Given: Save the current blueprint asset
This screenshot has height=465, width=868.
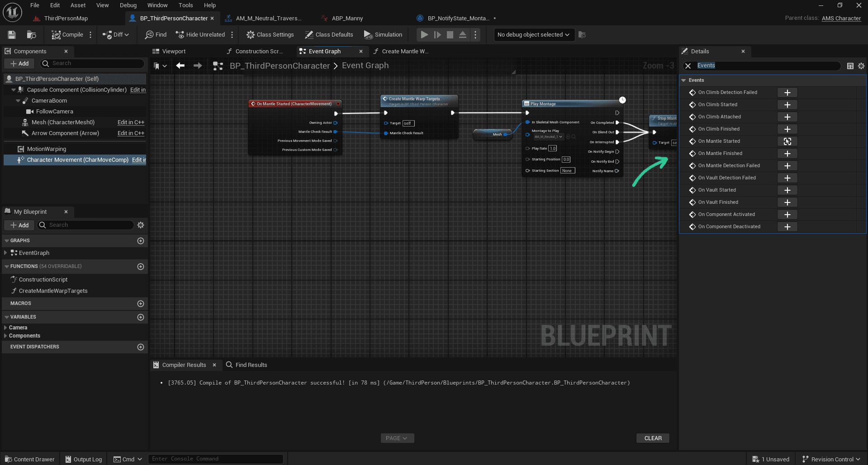Looking at the screenshot, I should pyautogui.click(x=12, y=35).
